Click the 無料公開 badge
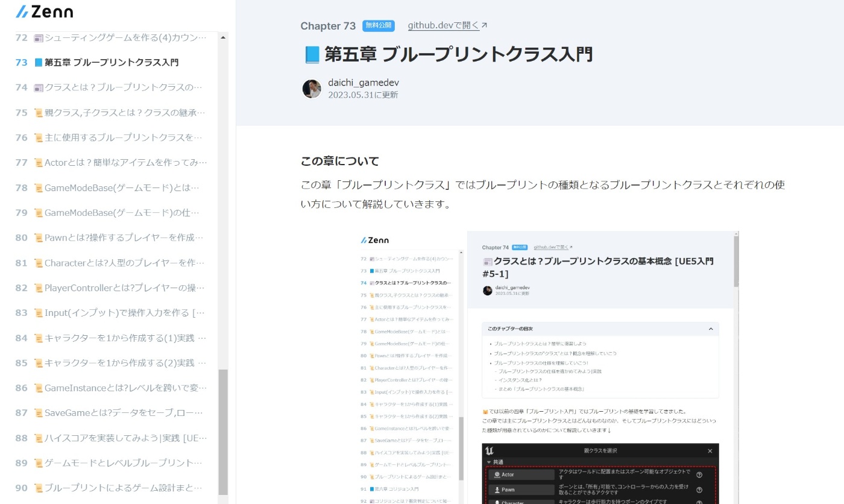The width and height of the screenshot is (844, 504). pyautogui.click(x=379, y=25)
